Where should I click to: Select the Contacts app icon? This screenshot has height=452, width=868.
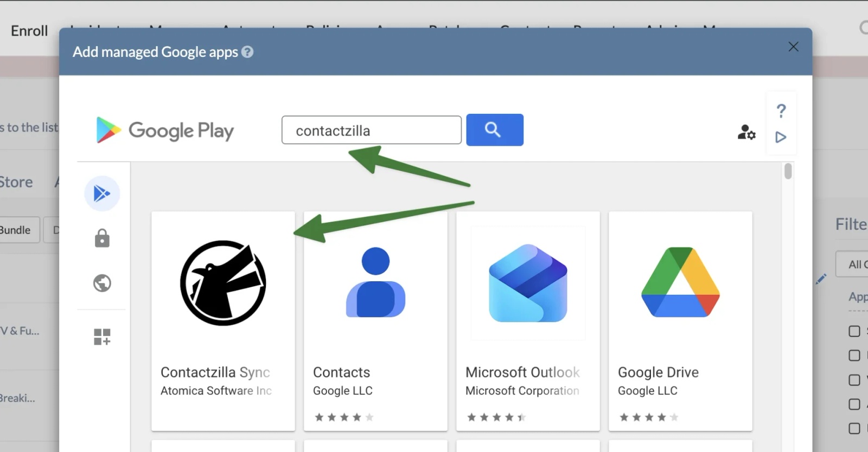375,282
